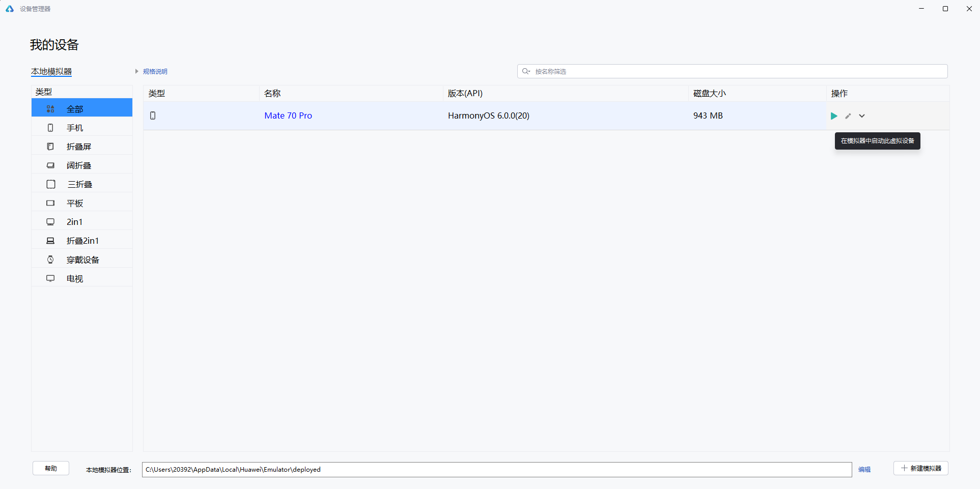
Task: Filter by 电视 TV type
Action: click(82, 278)
